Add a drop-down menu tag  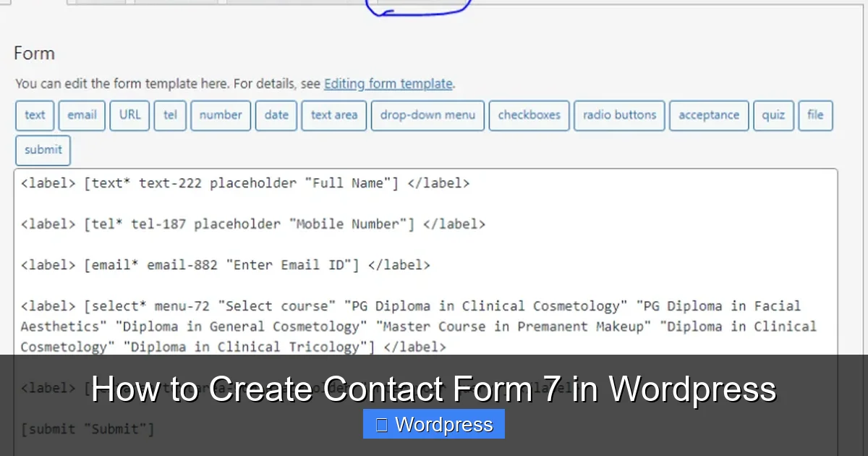point(427,115)
